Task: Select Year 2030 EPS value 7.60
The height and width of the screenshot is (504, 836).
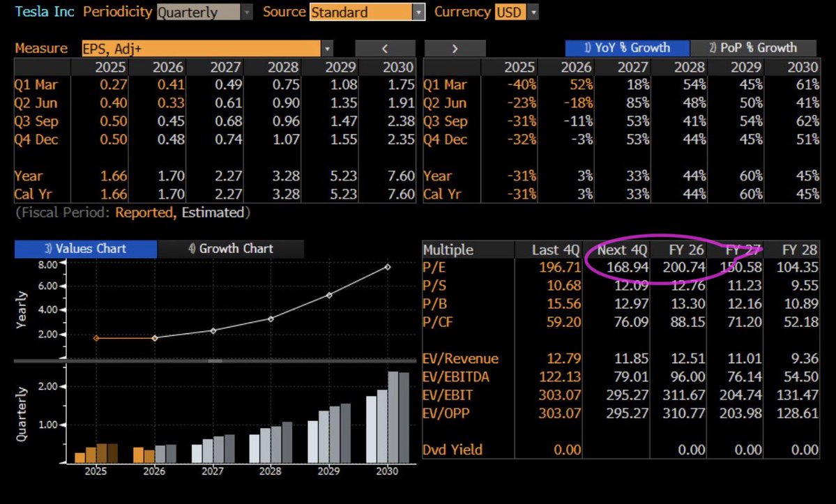Action: tap(401, 176)
